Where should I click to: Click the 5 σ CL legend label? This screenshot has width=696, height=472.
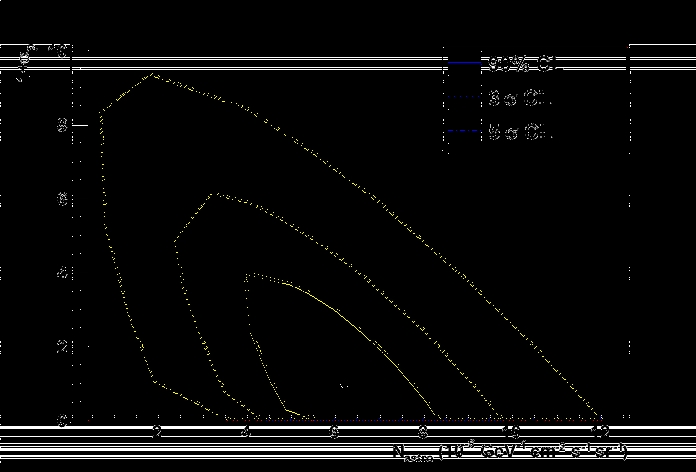pos(520,132)
